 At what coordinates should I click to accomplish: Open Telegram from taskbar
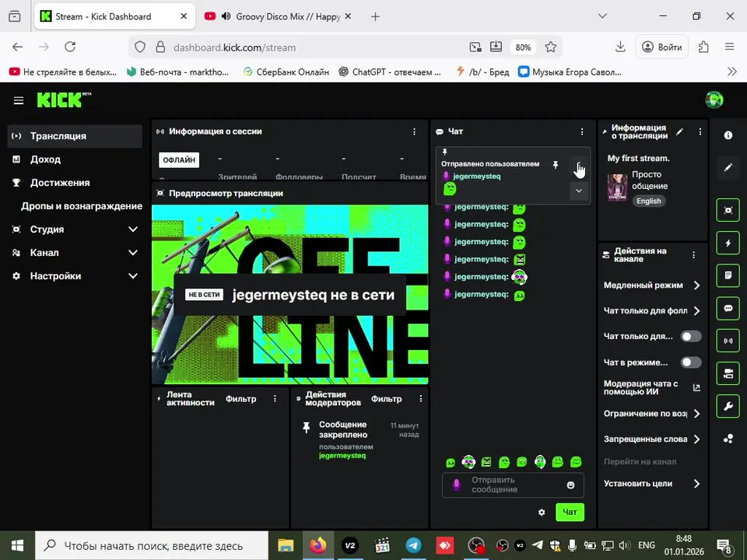coord(413,546)
